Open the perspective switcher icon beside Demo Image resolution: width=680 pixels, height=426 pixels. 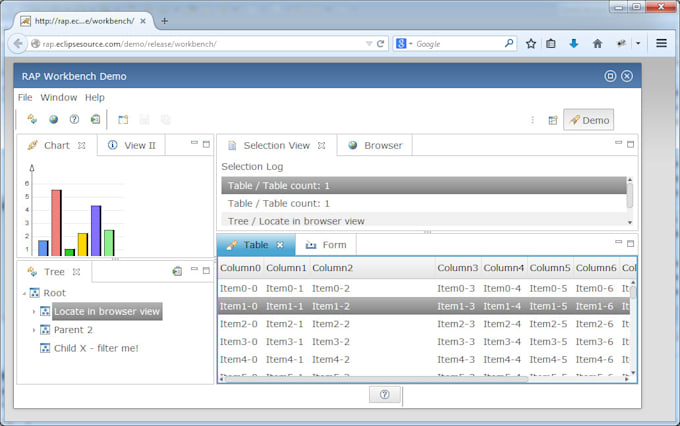[x=552, y=120]
